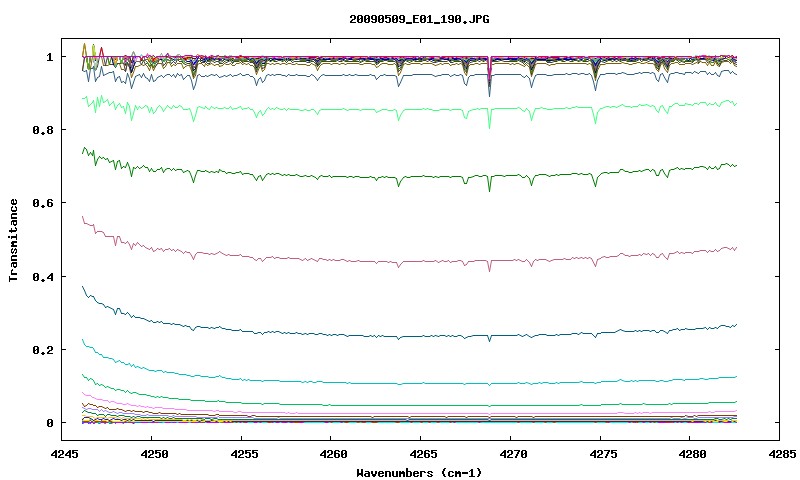800x480 pixels.
Task: Click the x-axis tick label 4260
Action: point(334,454)
